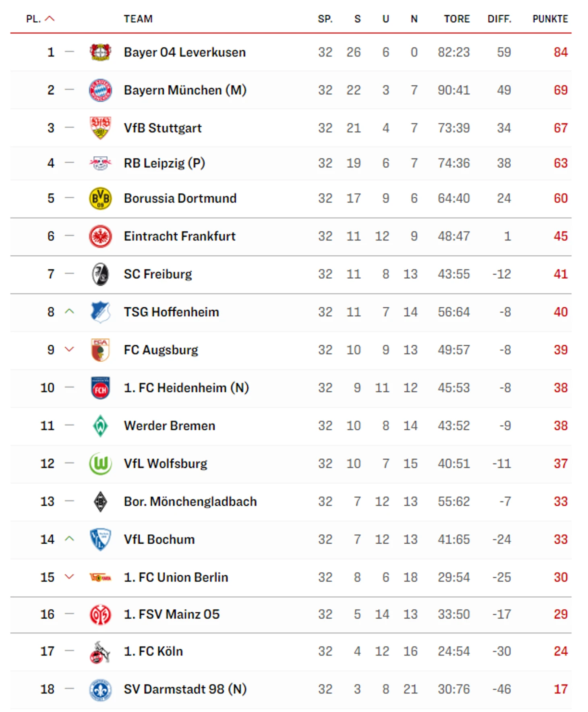The height and width of the screenshot is (712, 588).
Task: Click the Borussia Dortmund BVB logo
Action: pyautogui.click(x=100, y=198)
